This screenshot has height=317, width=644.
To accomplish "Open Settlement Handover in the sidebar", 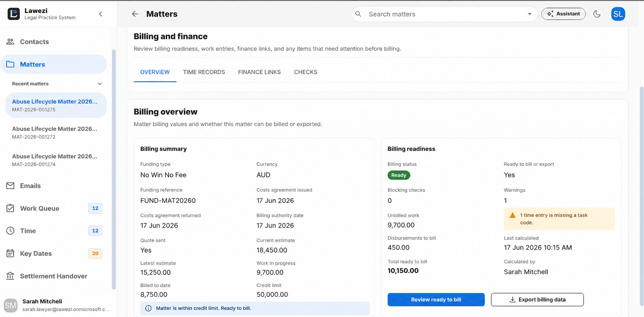I will [x=54, y=276].
